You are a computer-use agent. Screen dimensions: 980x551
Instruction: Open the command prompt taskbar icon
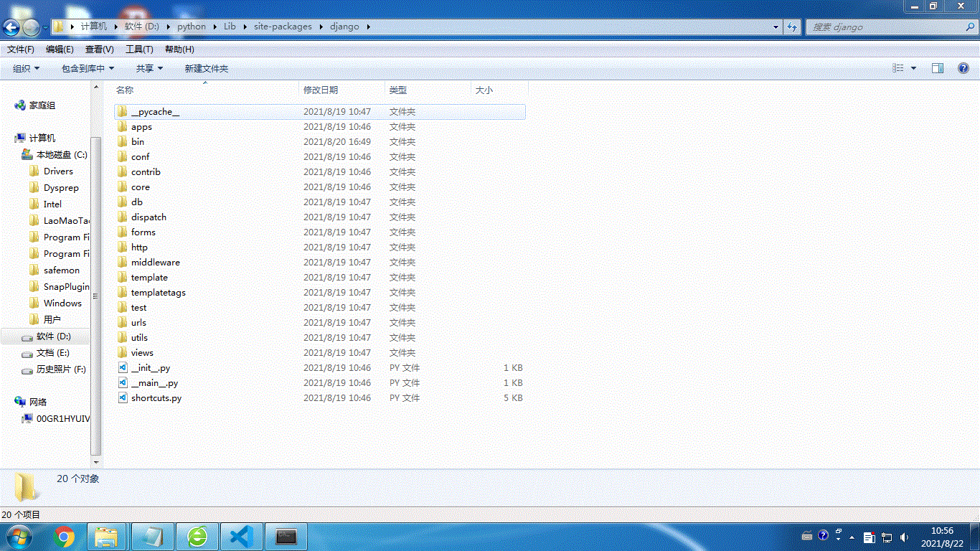[x=286, y=536]
